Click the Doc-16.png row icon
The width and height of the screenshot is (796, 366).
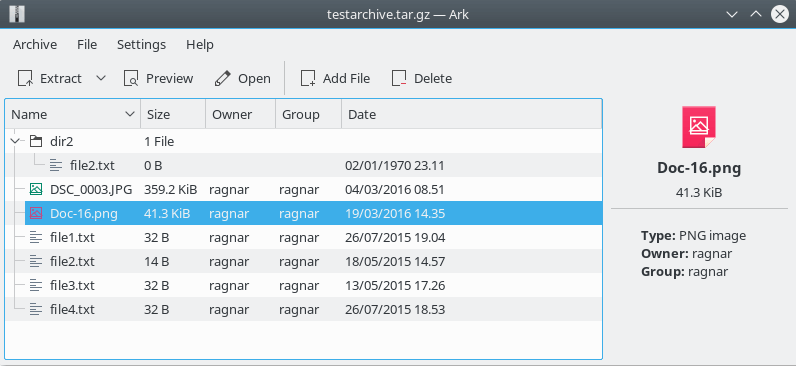36,213
